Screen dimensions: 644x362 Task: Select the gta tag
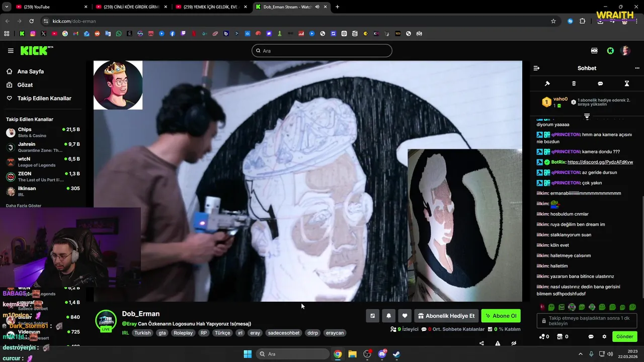pyautogui.click(x=162, y=333)
